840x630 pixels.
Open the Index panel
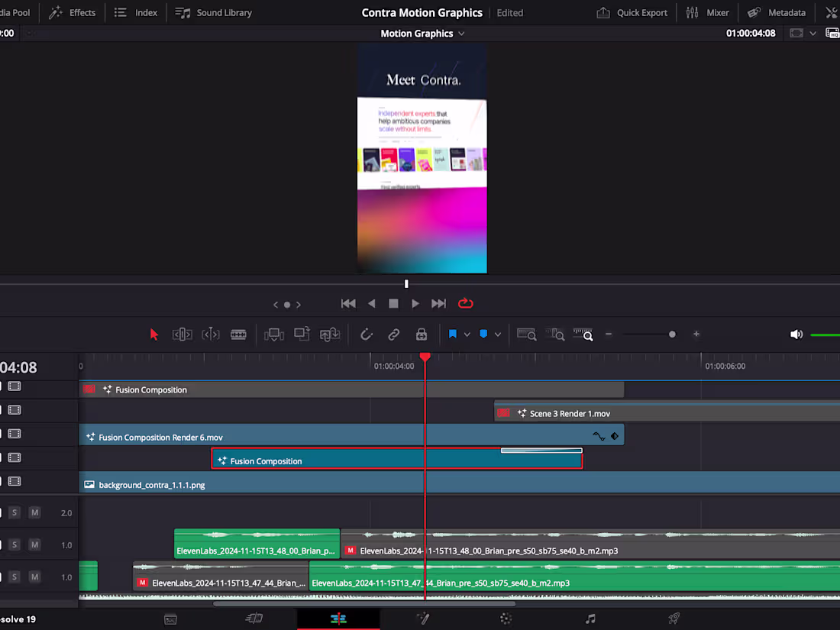pyautogui.click(x=135, y=12)
